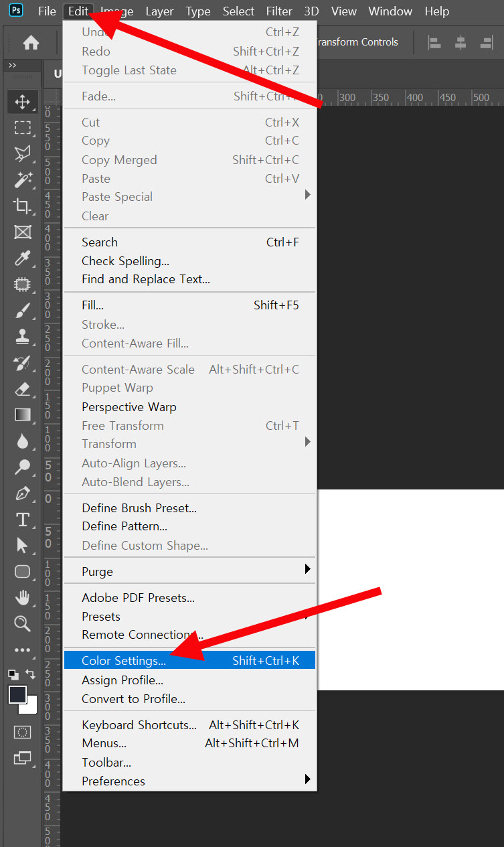504x847 pixels.
Task: Expand the tools panel double-arrow
Action: tap(12, 66)
